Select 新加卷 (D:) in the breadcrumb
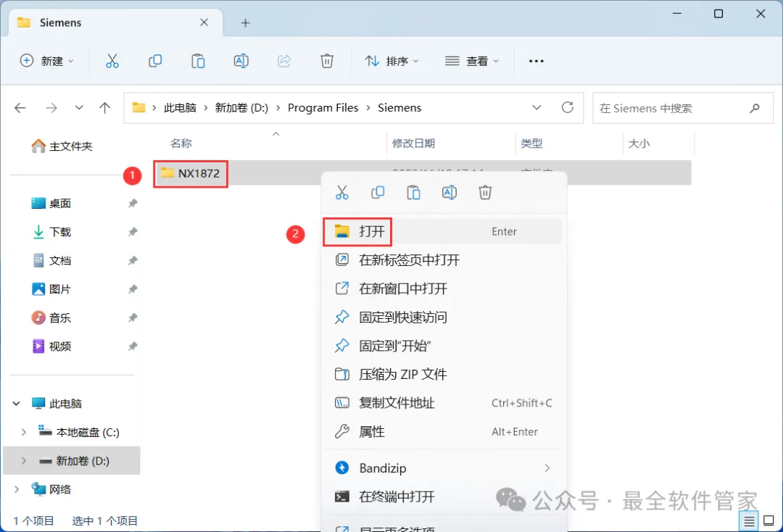The height and width of the screenshot is (532, 783). click(241, 108)
